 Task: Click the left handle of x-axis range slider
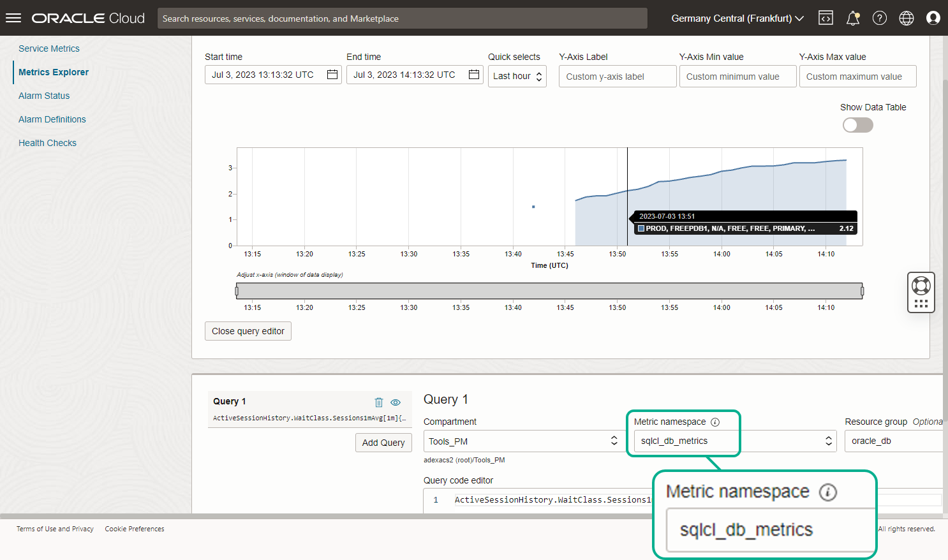coord(237,291)
